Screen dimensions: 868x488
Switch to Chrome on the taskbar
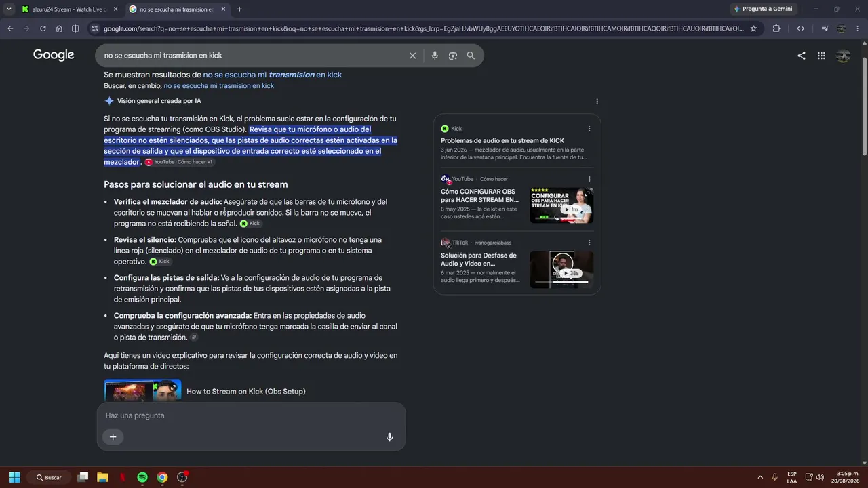(x=162, y=477)
